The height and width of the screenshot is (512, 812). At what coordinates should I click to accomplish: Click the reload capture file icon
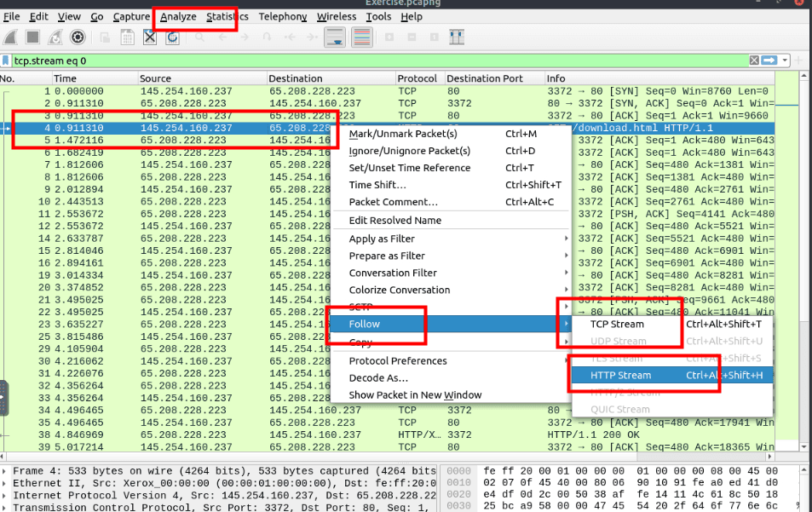pyautogui.click(x=173, y=37)
